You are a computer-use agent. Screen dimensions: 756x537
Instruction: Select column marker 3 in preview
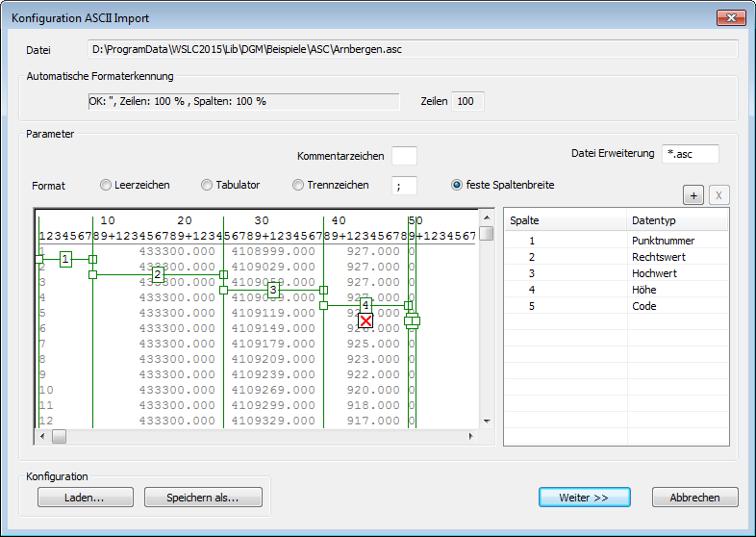pos(273,290)
